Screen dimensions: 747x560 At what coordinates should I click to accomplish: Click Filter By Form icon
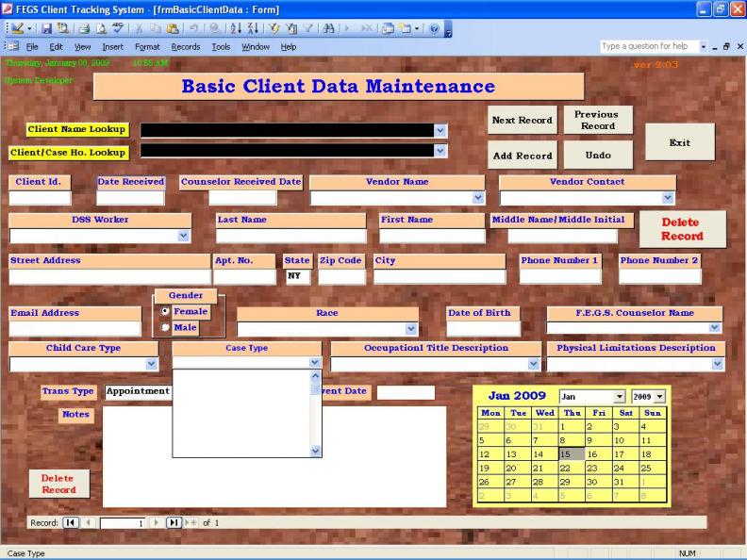[x=291, y=28]
